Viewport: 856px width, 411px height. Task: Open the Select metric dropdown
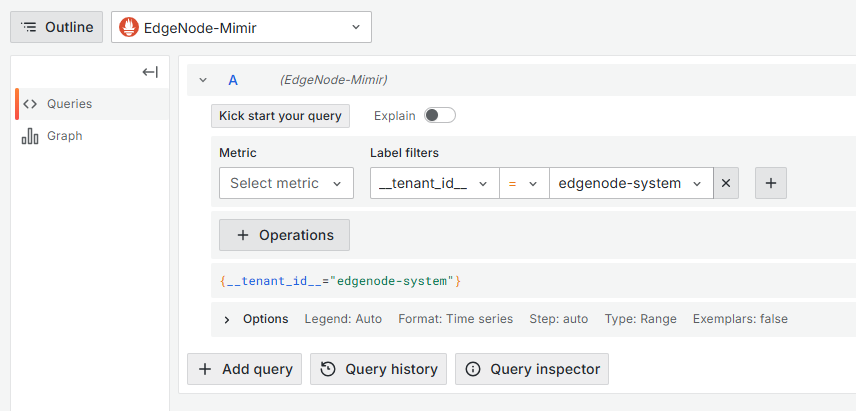pyautogui.click(x=286, y=184)
